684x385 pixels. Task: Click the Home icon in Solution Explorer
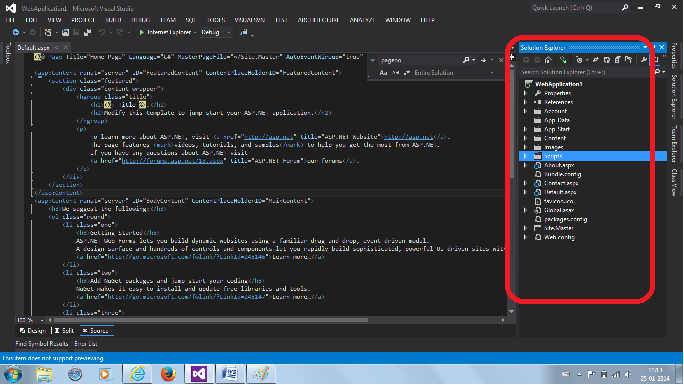pyautogui.click(x=548, y=60)
